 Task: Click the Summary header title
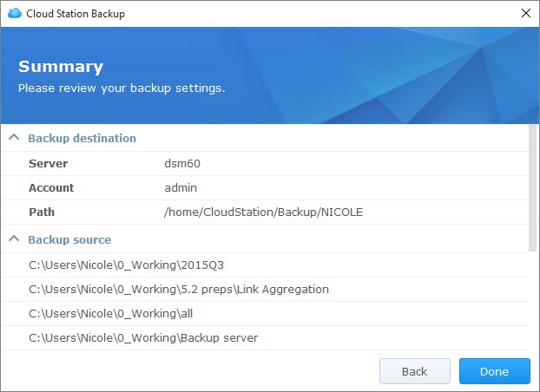[61, 67]
